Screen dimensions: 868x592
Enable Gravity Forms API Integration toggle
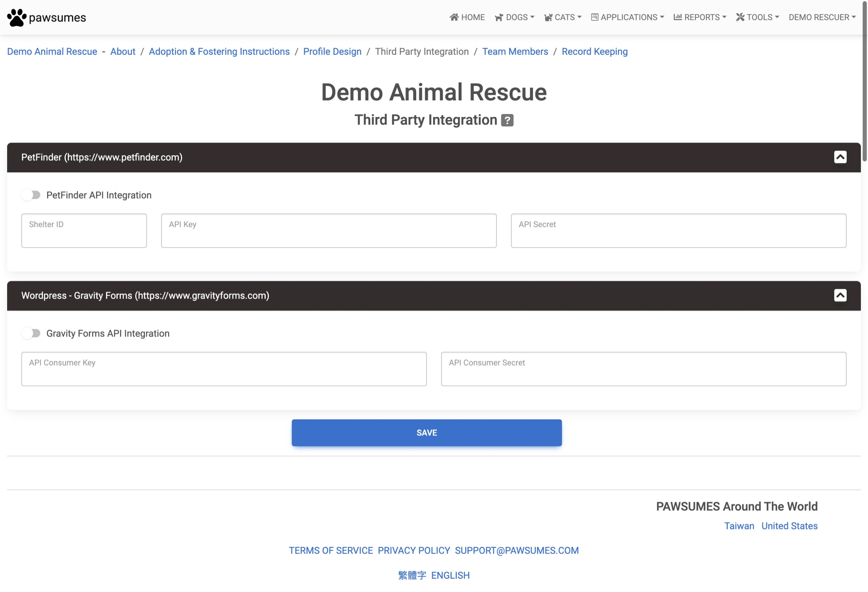[x=31, y=333]
